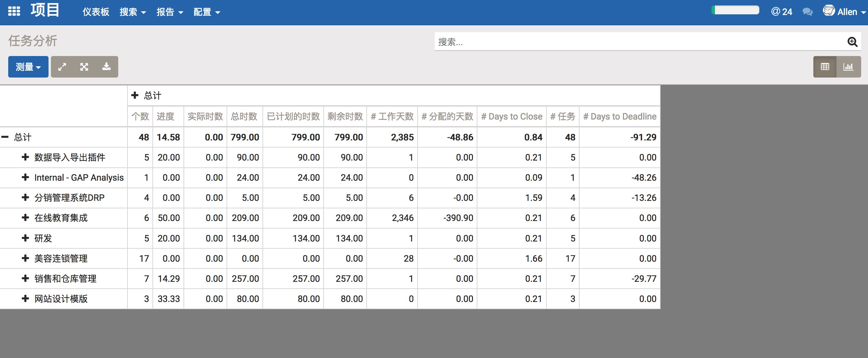Open the 测量 measures dropdown

28,67
